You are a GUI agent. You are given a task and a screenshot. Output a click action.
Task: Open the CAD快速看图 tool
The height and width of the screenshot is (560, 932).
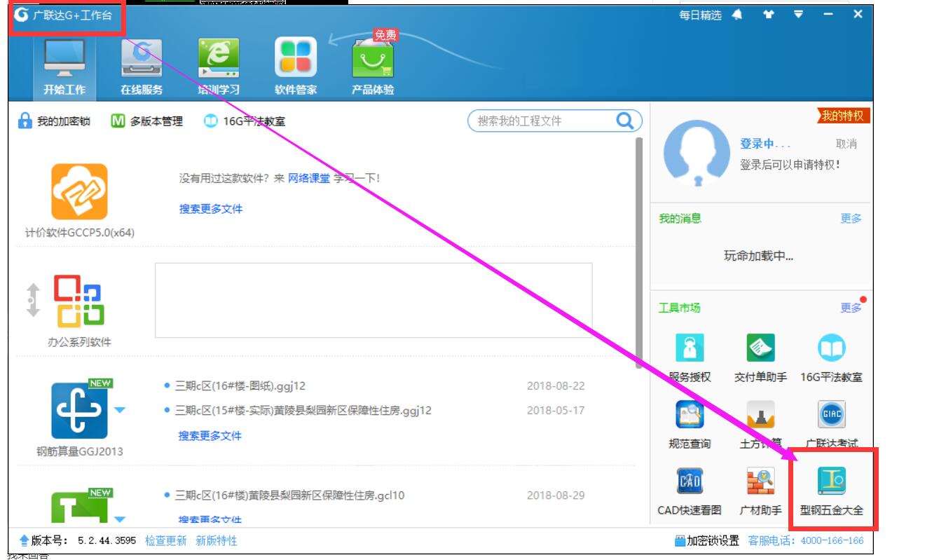[690, 491]
